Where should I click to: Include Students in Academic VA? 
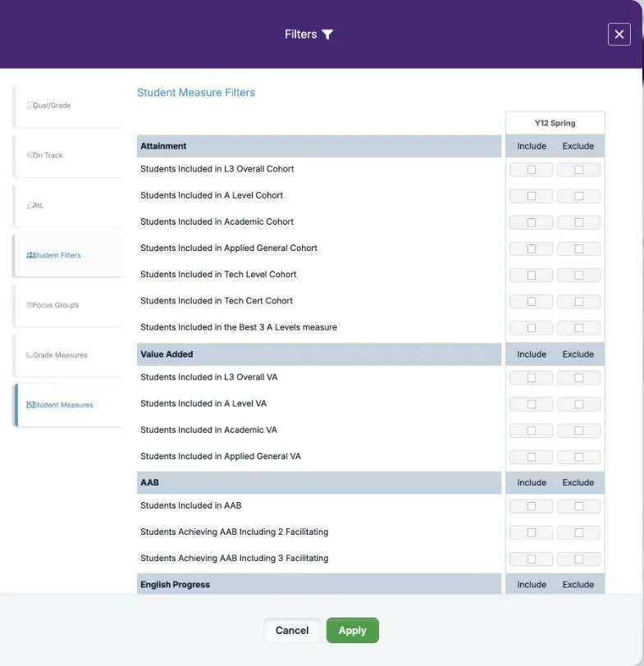pos(532,431)
